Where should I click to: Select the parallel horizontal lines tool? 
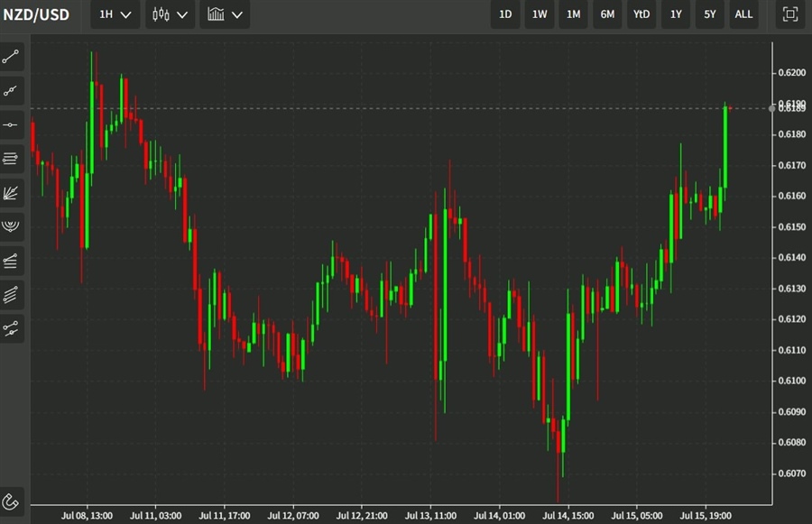click(x=12, y=159)
